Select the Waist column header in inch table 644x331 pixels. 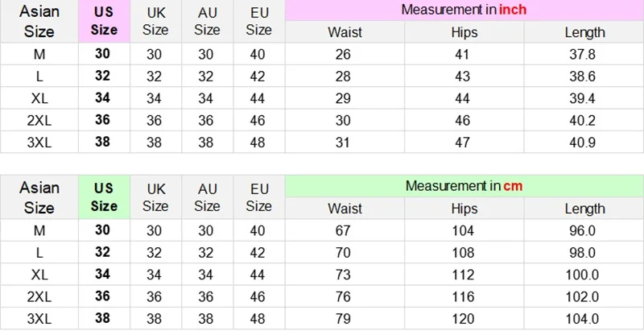(x=345, y=32)
